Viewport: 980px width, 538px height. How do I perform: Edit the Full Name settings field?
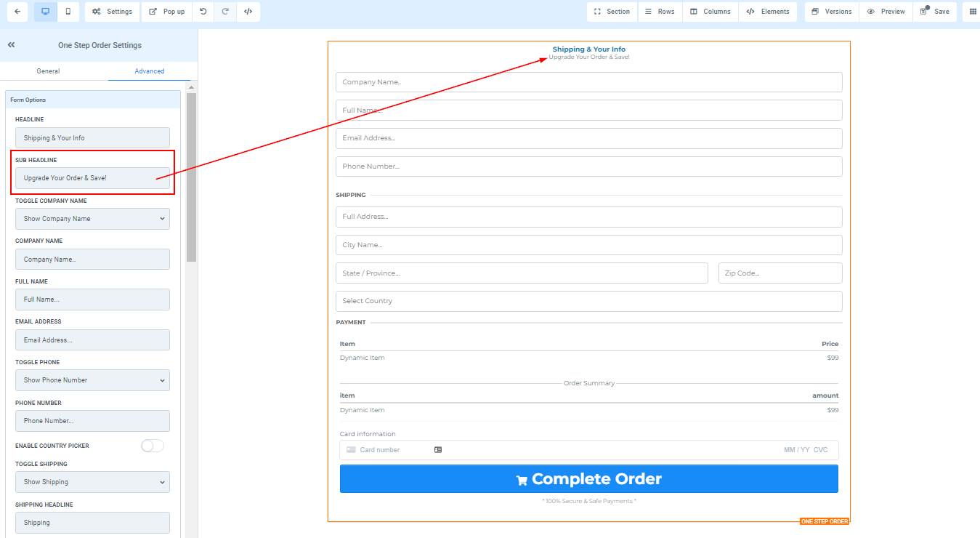92,300
